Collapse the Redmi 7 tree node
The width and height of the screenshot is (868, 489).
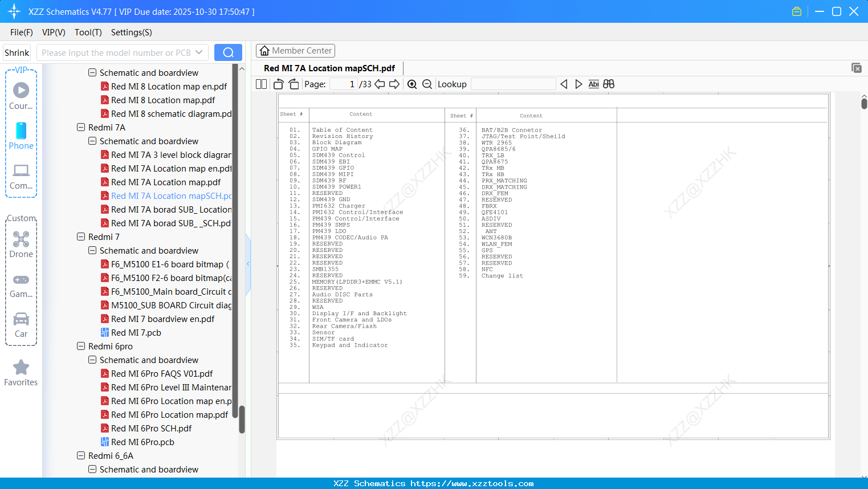pyautogui.click(x=81, y=237)
